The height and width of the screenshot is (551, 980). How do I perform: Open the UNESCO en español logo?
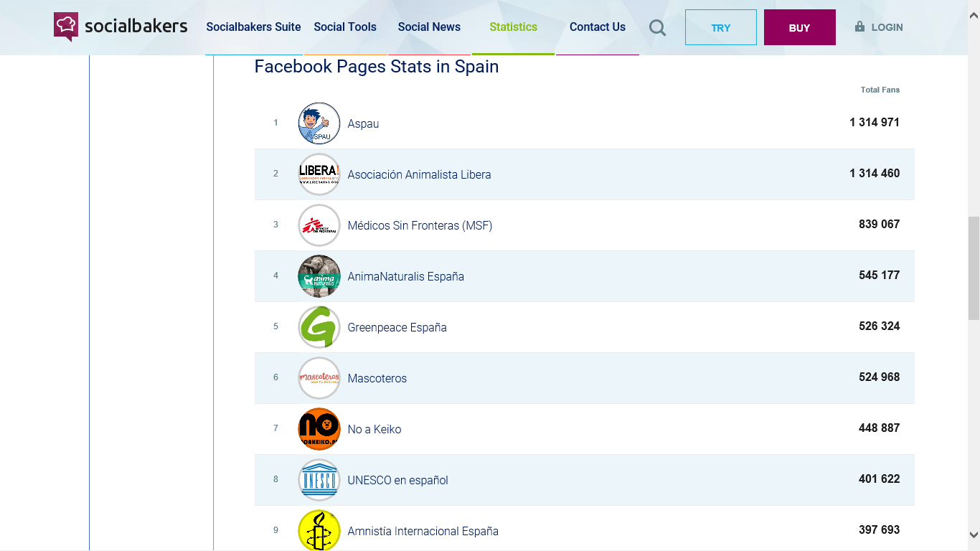coord(319,480)
